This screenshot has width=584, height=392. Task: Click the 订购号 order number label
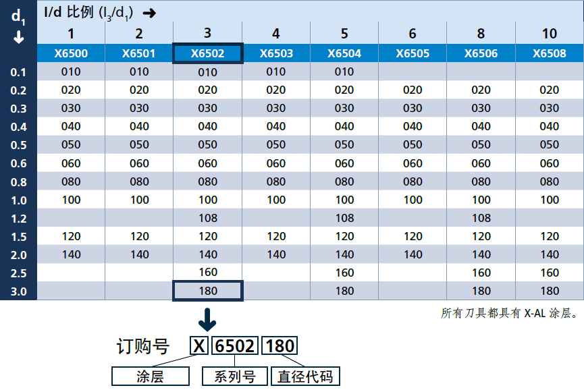(143, 346)
